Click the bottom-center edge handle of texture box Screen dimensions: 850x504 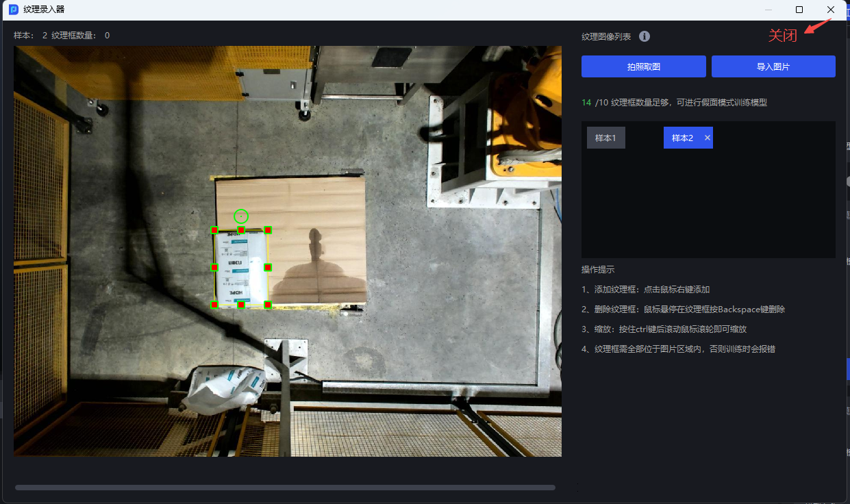pos(241,305)
